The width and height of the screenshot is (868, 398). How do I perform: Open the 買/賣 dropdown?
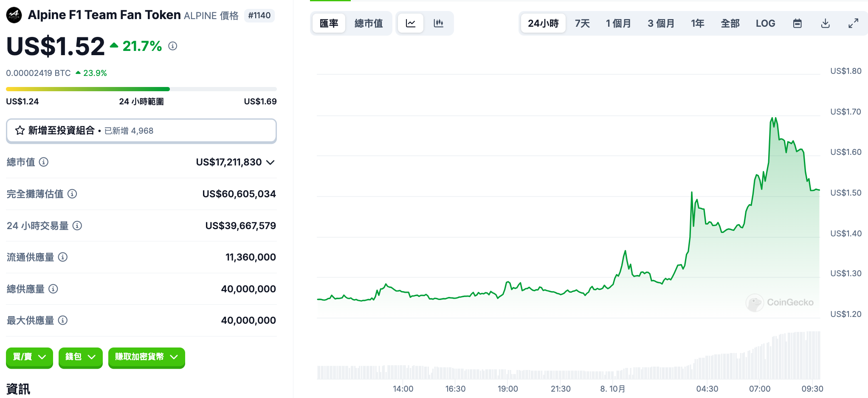(29, 357)
